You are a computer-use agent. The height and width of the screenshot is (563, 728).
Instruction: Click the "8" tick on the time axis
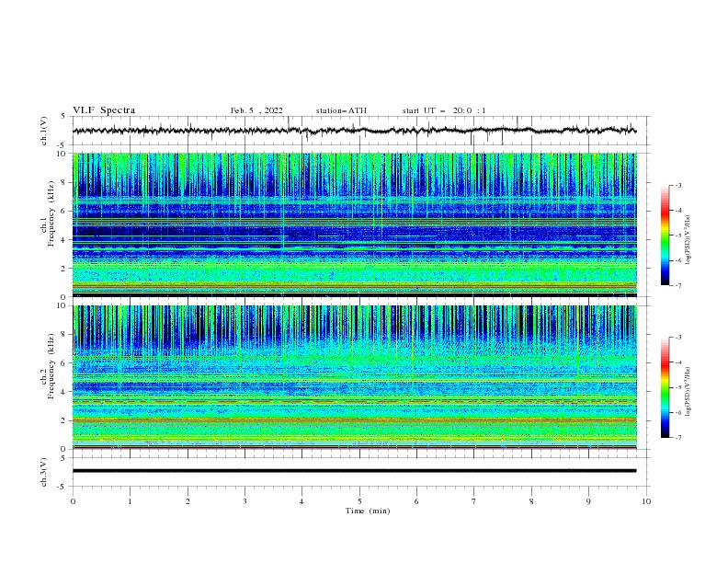point(531,501)
